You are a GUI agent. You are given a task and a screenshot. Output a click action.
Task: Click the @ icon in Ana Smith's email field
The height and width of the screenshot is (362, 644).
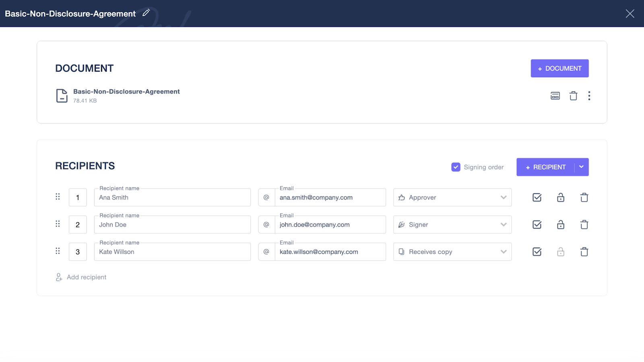click(266, 197)
